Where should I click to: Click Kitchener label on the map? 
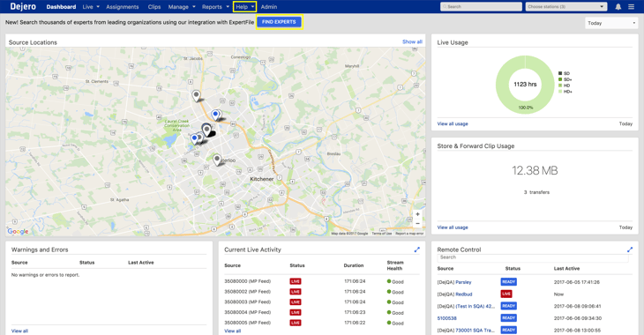pos(262,179)
